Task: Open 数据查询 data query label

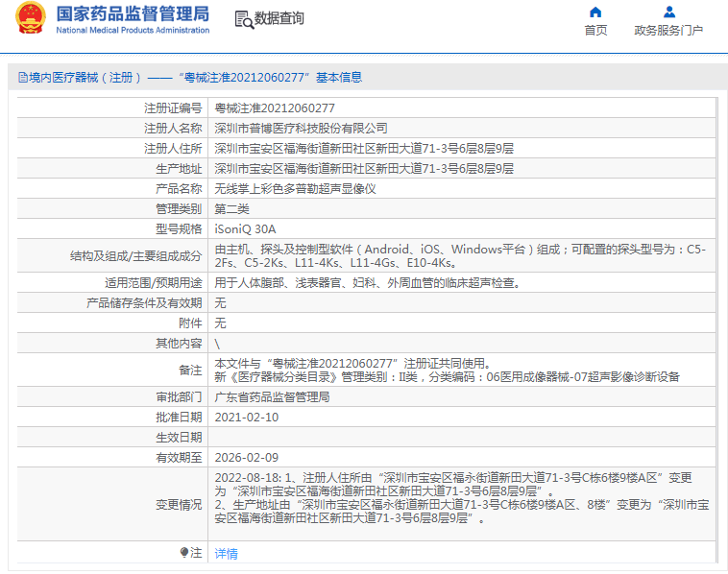Action: [279, 18]
